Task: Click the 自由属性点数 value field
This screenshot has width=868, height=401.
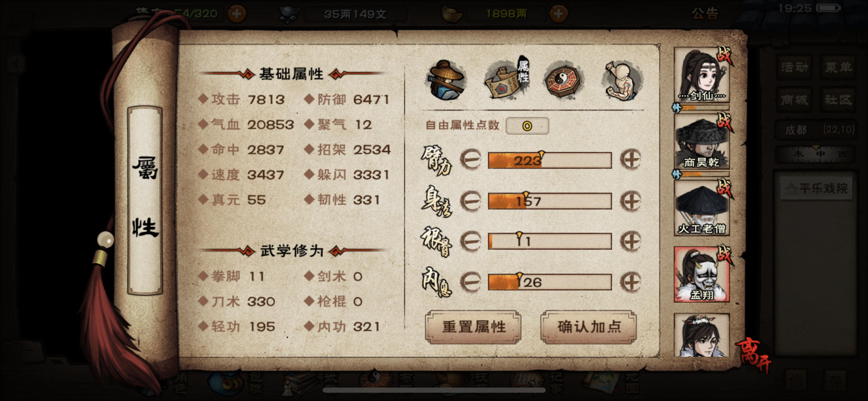Action: pyautogui.click(x=527, y=126)
